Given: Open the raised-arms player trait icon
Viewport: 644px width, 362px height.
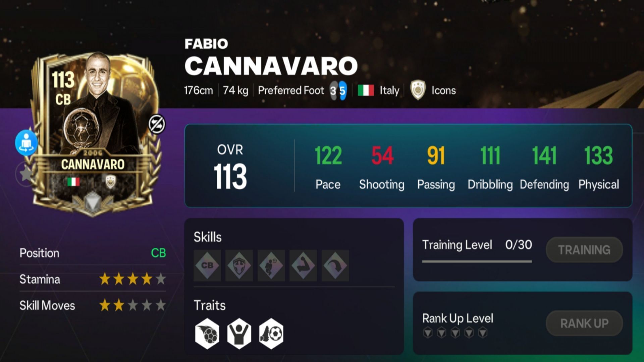Looking at the screenshot, I should pyautogui.click(x=239, y=334).
